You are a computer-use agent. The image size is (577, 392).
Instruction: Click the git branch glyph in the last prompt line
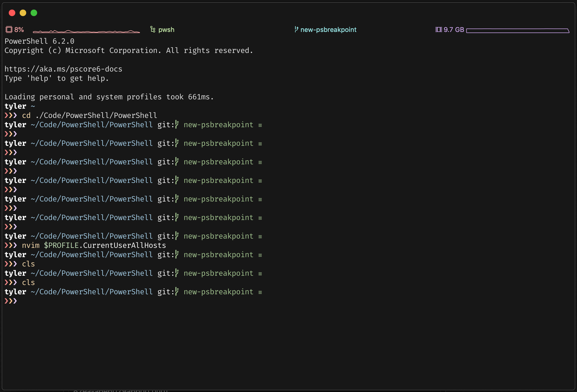click(x=176, y=292)
